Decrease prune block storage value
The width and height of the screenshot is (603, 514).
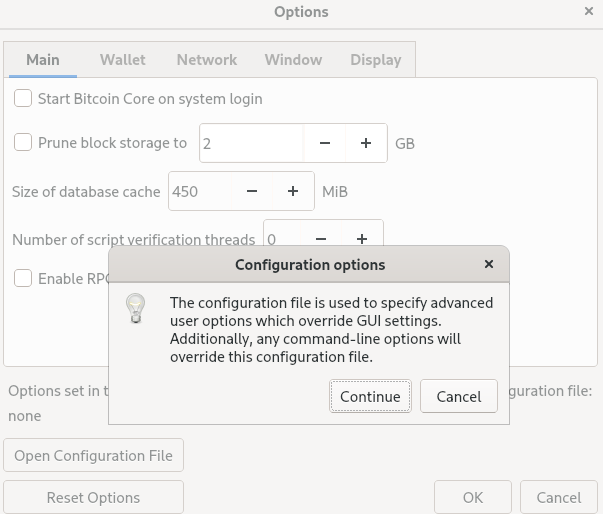pyautogui.click(x=325, y=143)
